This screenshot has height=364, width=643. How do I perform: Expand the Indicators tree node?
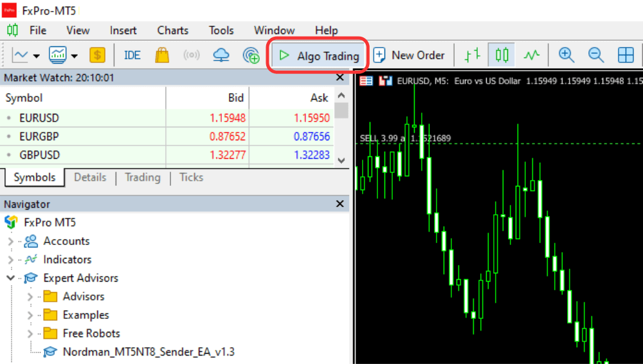[11, 260]
